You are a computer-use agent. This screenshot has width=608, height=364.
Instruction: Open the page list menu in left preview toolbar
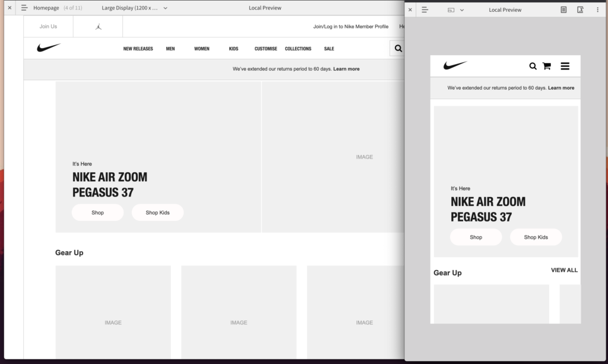click(x=24, y=8)
